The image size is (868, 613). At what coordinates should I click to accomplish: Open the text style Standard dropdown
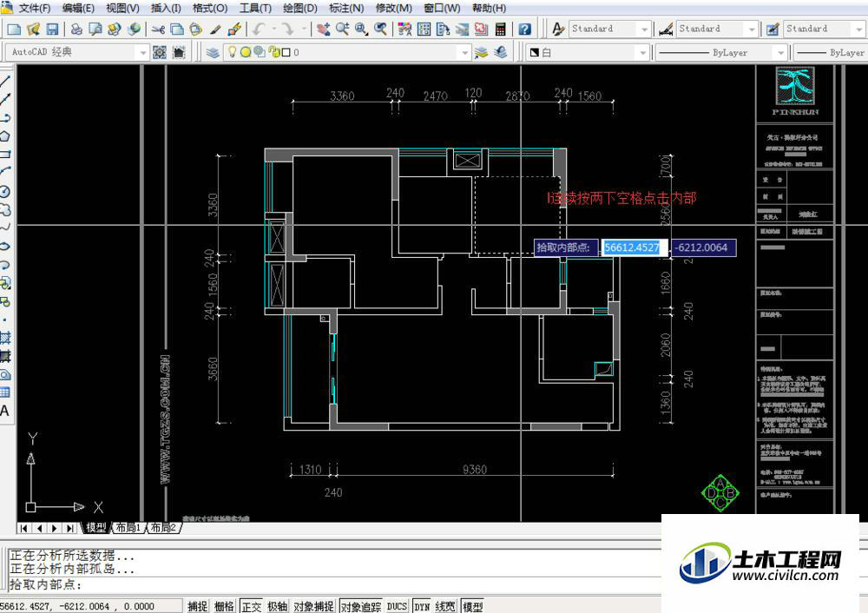644,29
